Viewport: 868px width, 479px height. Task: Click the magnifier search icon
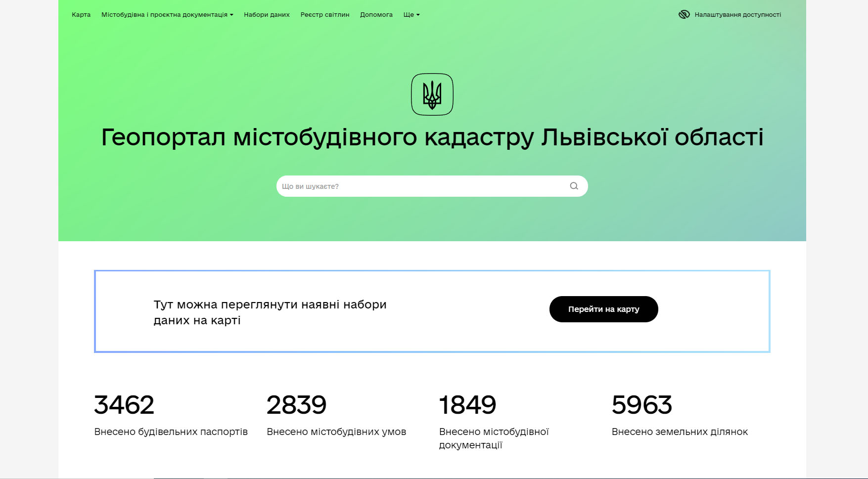574,186
